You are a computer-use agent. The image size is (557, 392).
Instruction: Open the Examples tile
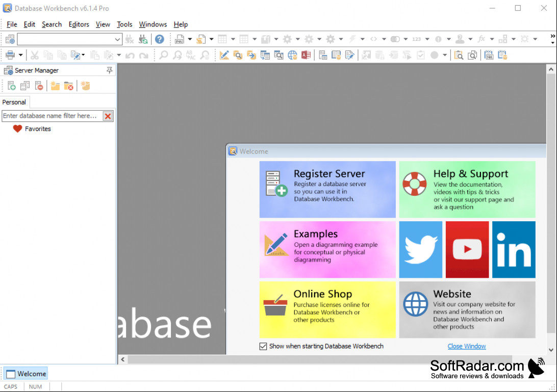(327, 249)
